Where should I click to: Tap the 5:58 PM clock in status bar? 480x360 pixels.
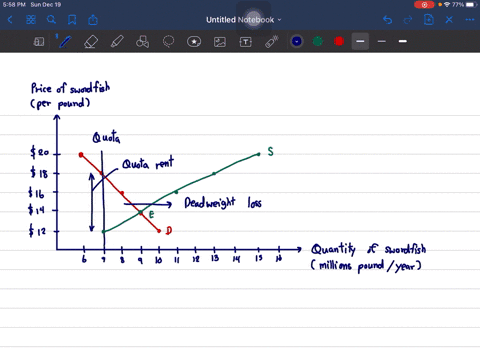click(14, 5)
